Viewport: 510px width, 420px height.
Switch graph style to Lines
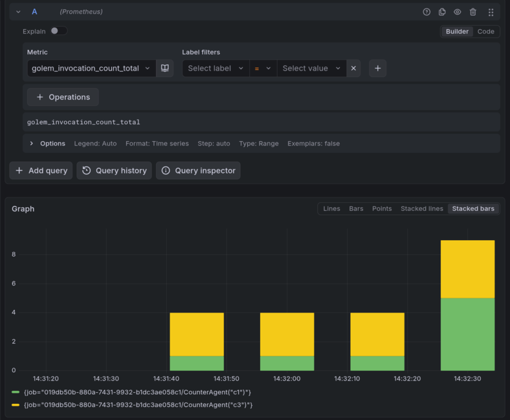(x=331, y=208)
